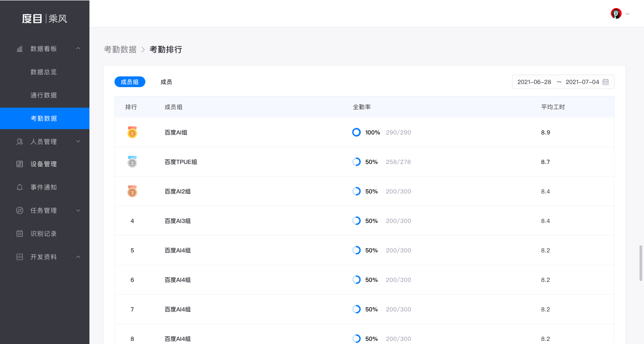
Task: Expand the 任务管理 menu chevron
Action: point(78,210)
